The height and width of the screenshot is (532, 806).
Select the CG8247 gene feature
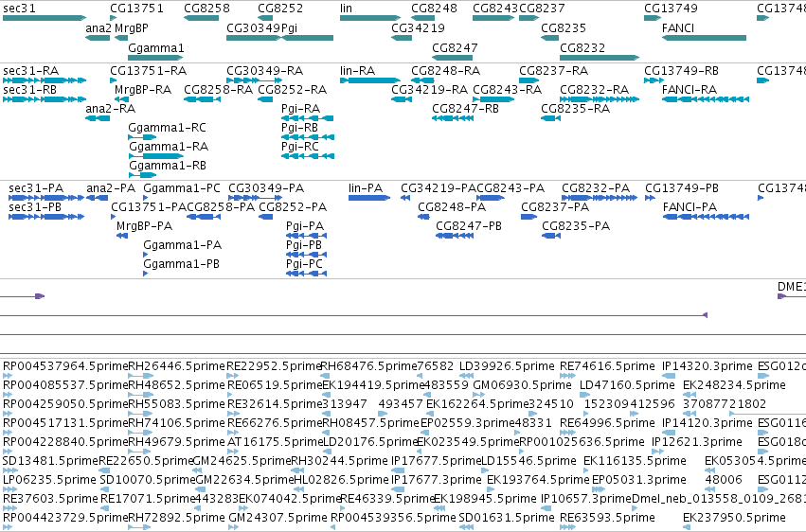[x=452, y=58]
